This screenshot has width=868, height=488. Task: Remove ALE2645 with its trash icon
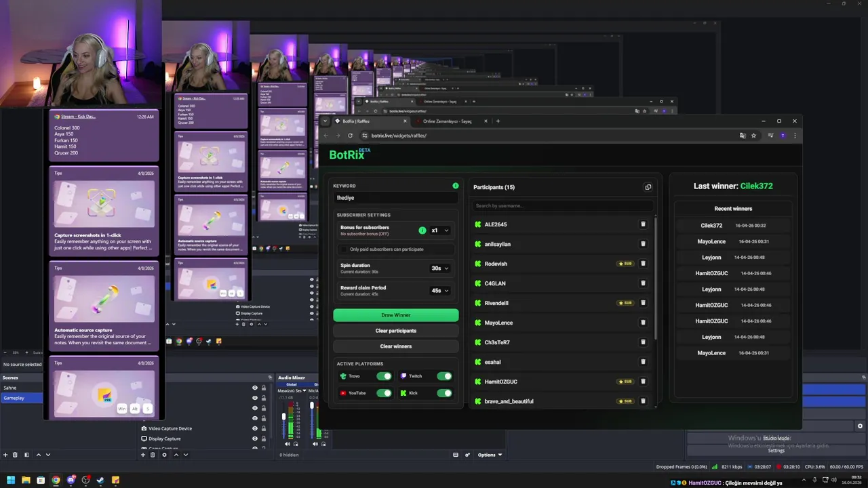coord(643,224)
